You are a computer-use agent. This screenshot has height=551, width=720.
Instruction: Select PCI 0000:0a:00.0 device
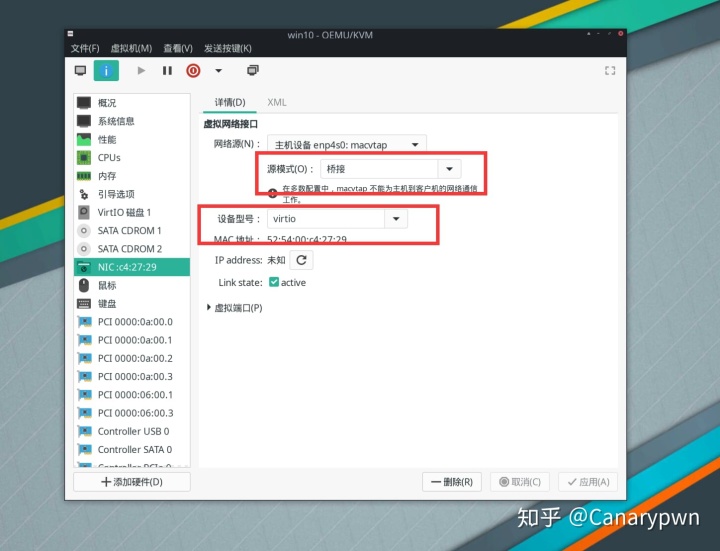click(x=132, y=322)
